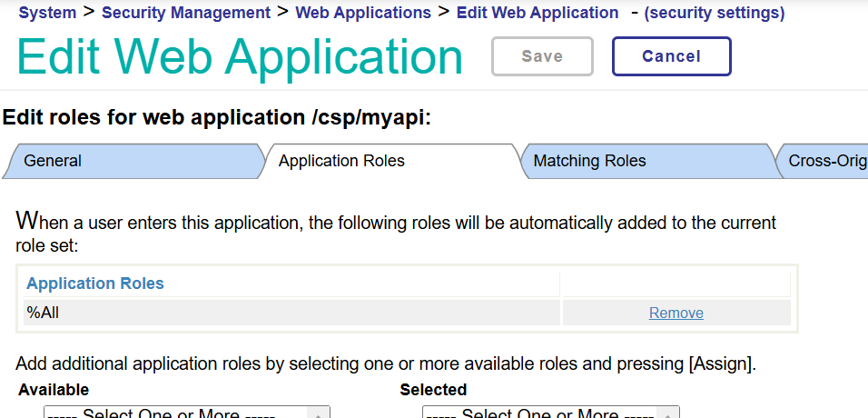This screenshot has height=418, width=868.
Task: Click the Save button
Action: point(542,56)
